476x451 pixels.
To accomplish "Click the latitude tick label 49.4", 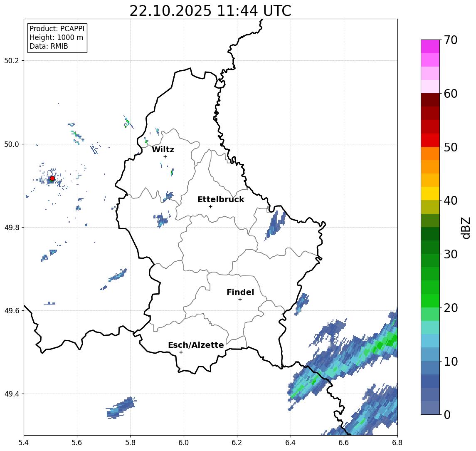I will coord(11,394).
